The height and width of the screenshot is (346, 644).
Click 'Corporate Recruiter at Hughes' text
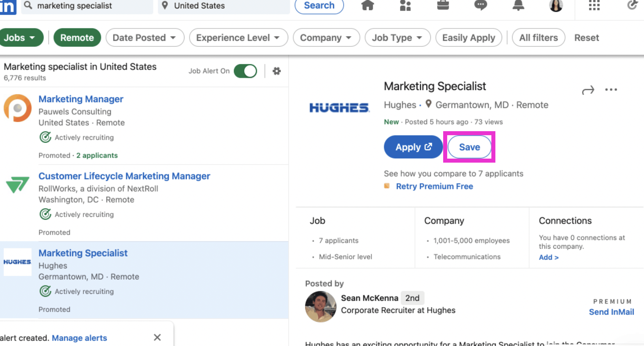pos(398,310)
